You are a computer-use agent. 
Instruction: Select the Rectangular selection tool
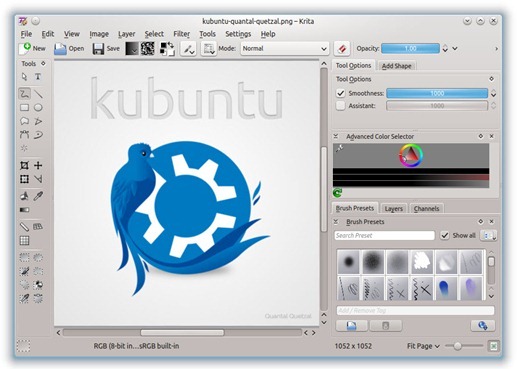(24, 257)
